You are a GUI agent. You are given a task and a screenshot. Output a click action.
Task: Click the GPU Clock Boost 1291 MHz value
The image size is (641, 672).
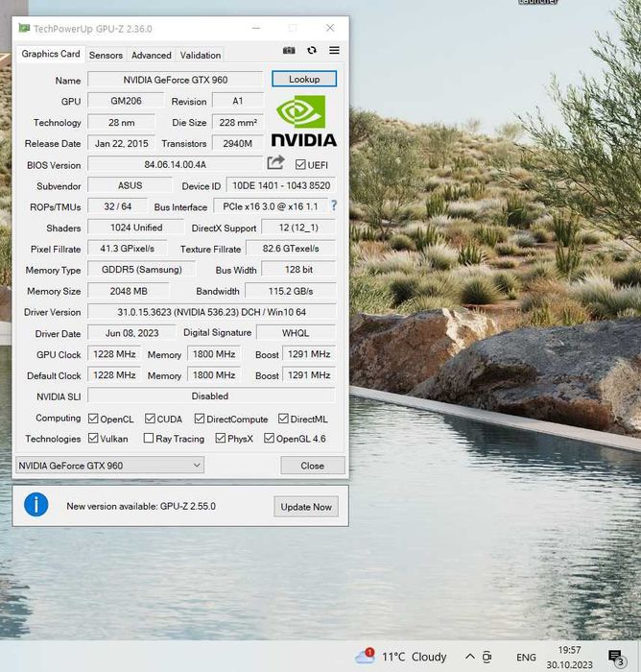tap(309, 354)
